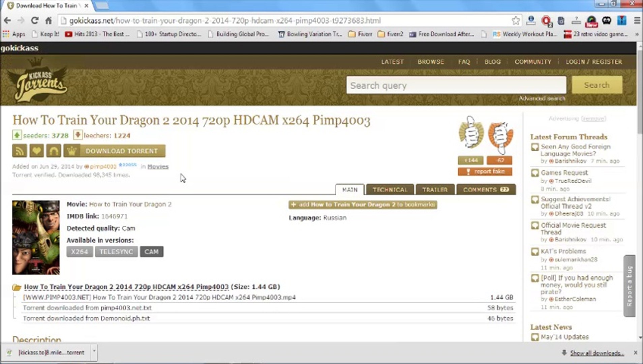This screenshot has width=643, height=364.
Task: Click the folder icon beside the torrent file list
Action: [17, 287]
